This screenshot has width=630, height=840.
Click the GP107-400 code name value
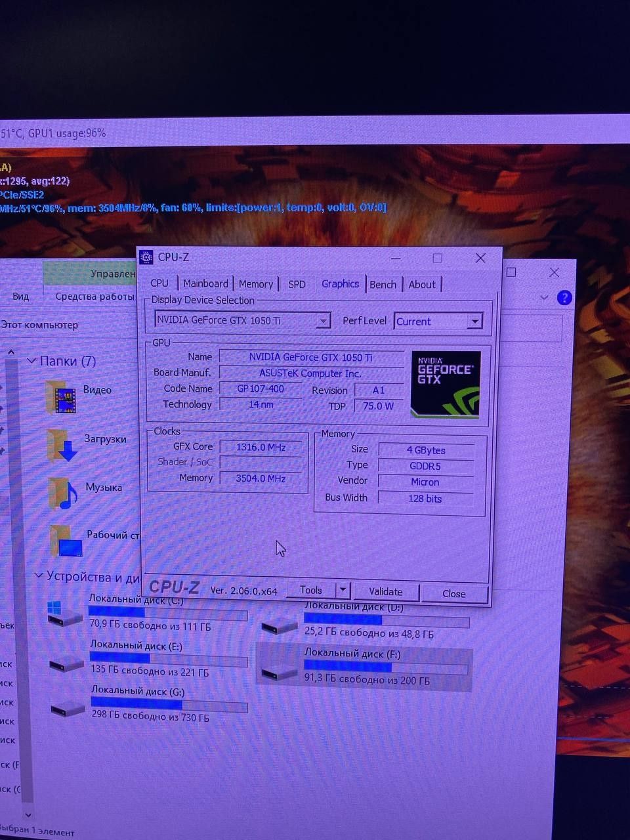pyautogui.click(x=261, y=388)
